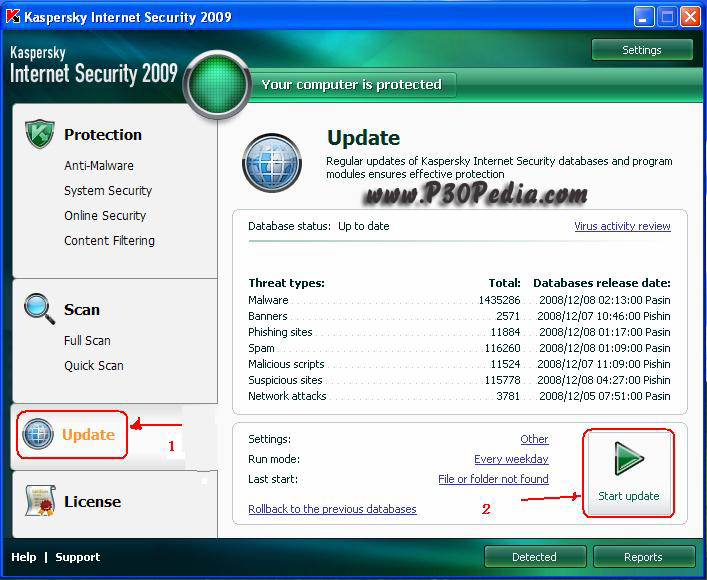Select System Security under Protection
707x580 pixels.
[x=108, y=191]
